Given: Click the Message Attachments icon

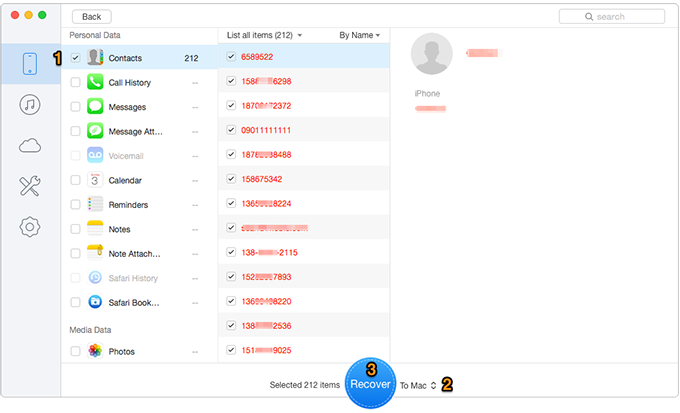Looking at the screenshot, I should point(95,131).
